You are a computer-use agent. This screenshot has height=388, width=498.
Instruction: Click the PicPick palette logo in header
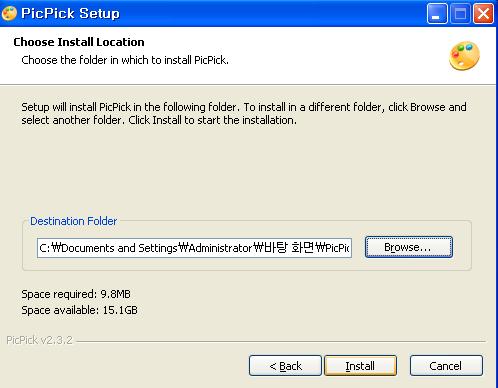pos(464,56)
